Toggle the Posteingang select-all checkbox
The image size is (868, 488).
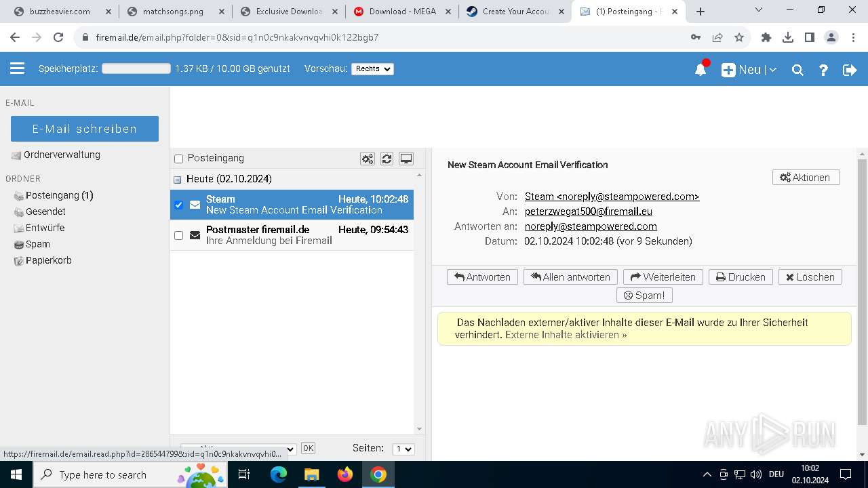pos(179,159)
